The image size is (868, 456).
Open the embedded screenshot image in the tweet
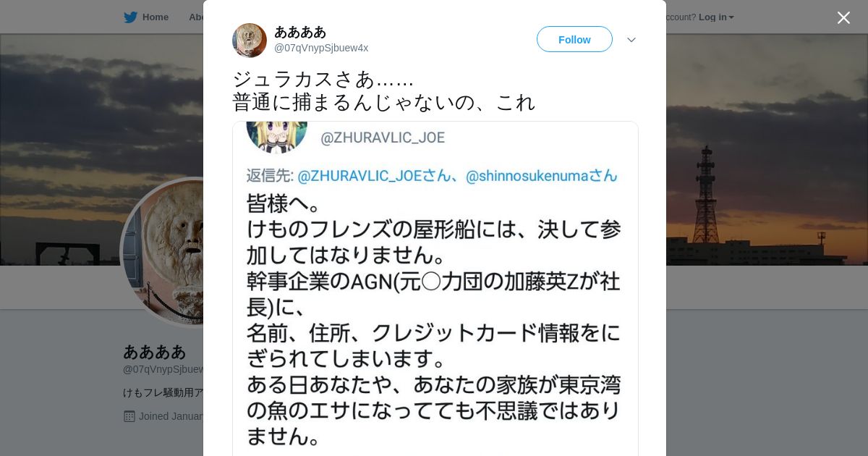pyautogui.click(x=435, y=288)
